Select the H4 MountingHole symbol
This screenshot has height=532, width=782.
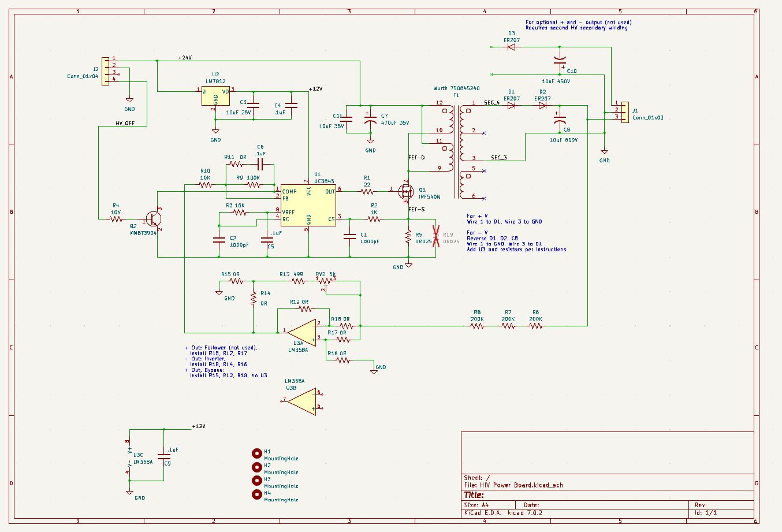pos(257,495)
